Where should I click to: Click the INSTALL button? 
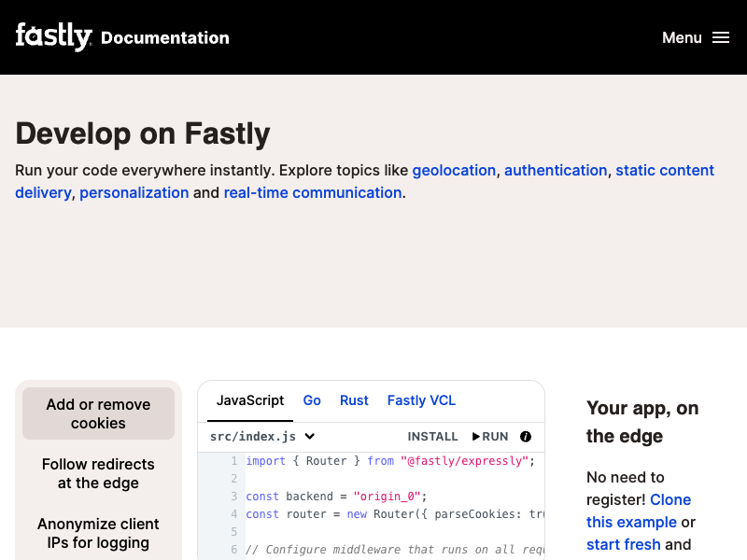[x=432, y=437]
